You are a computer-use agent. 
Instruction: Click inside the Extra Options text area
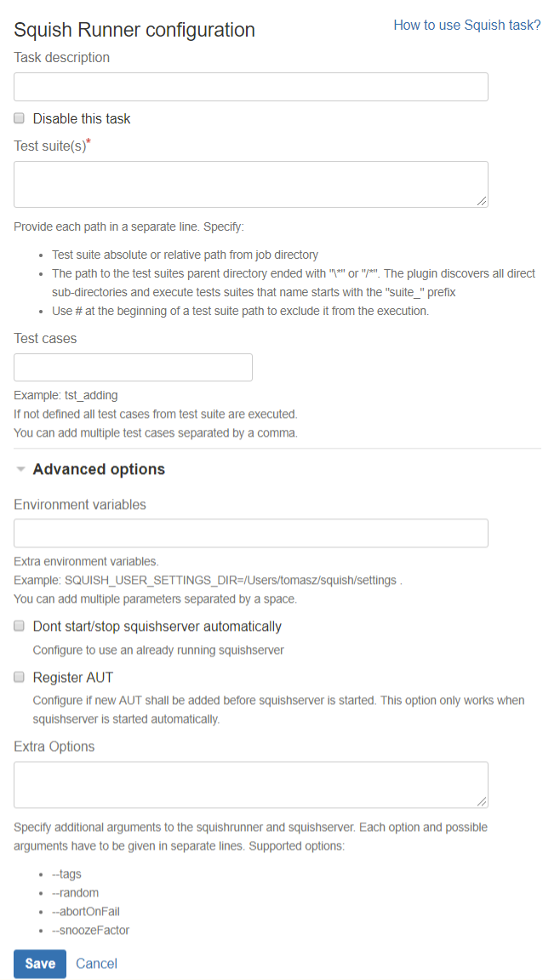[251, 784]
